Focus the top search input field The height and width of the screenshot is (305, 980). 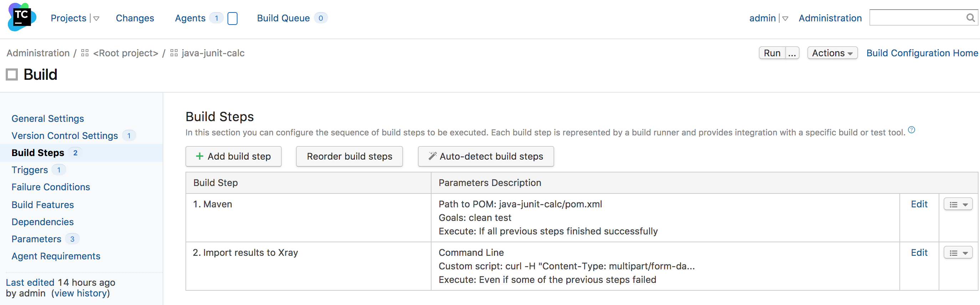click(x=918, y=18)
